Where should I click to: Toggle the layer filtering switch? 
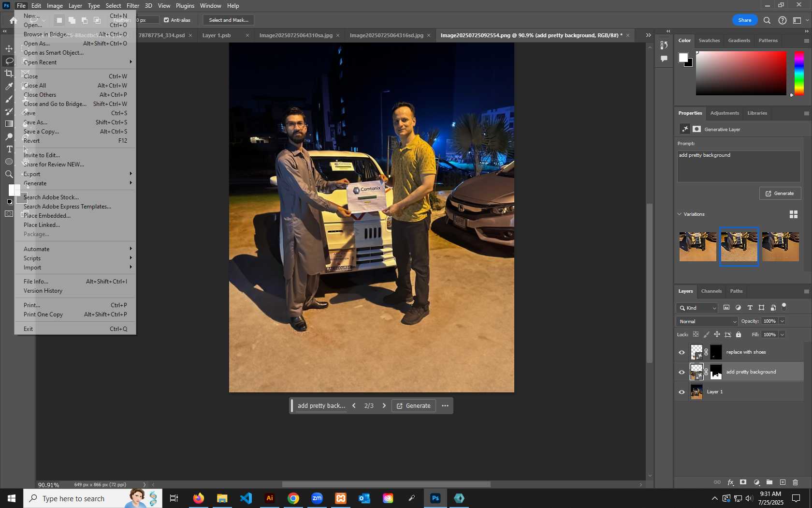(x=784, y=307)
